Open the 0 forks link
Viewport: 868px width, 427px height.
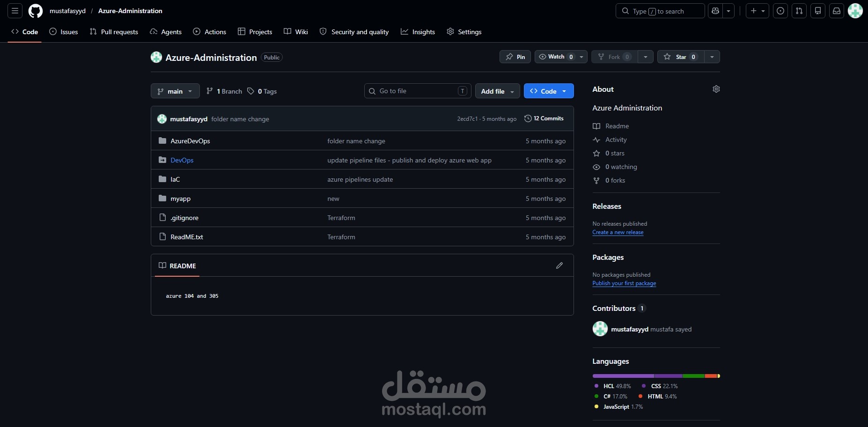tap(609, 180)
